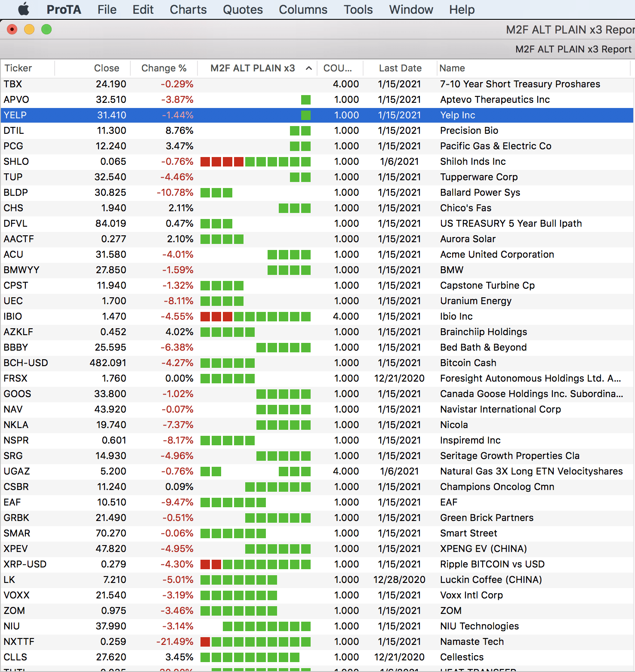This screenshot has width=635, height=672.
Task: Select the NKLA ticker cell
Action: click(x=16, y=425)
